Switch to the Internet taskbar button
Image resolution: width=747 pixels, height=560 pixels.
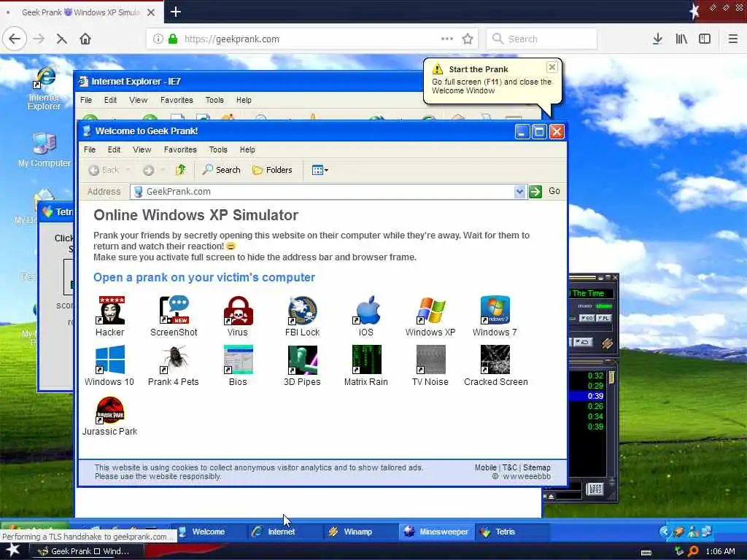(x=285, y=532)
